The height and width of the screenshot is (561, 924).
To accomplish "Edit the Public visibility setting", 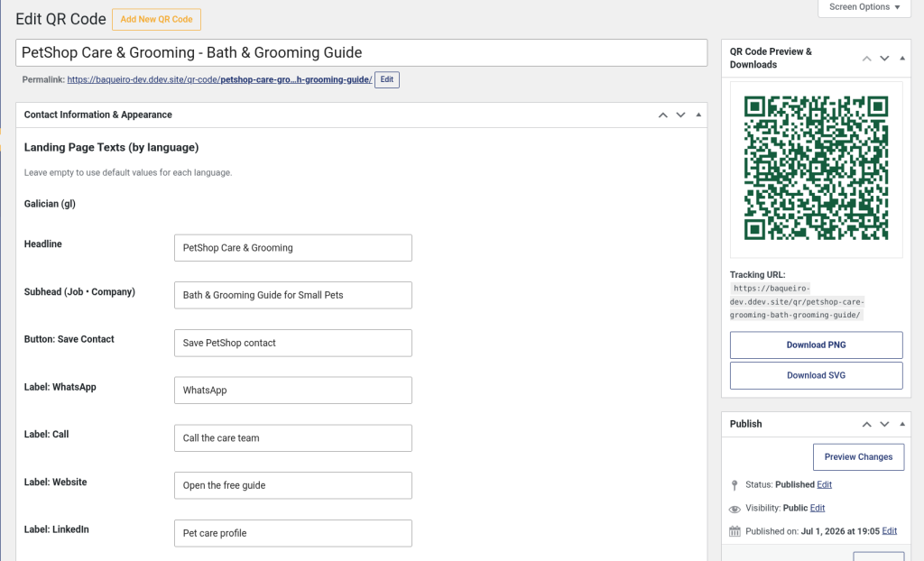I will coord(818,508).
